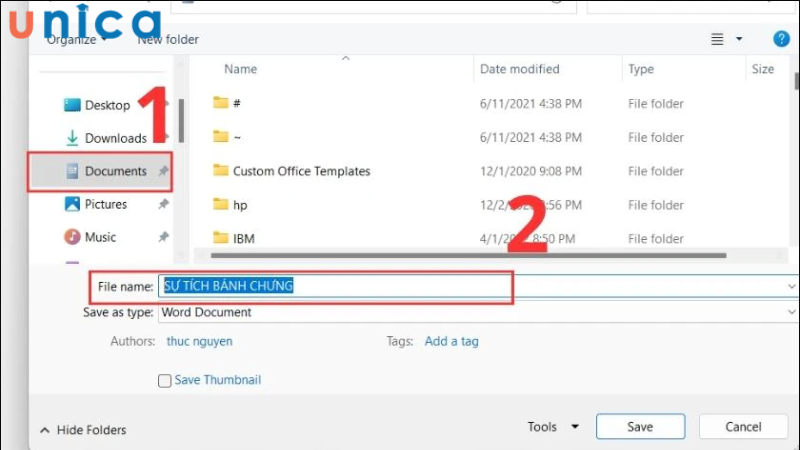Screen dimensions: 800x450
Task: Click the Cancel button
Action: click(x=743, y=427)
